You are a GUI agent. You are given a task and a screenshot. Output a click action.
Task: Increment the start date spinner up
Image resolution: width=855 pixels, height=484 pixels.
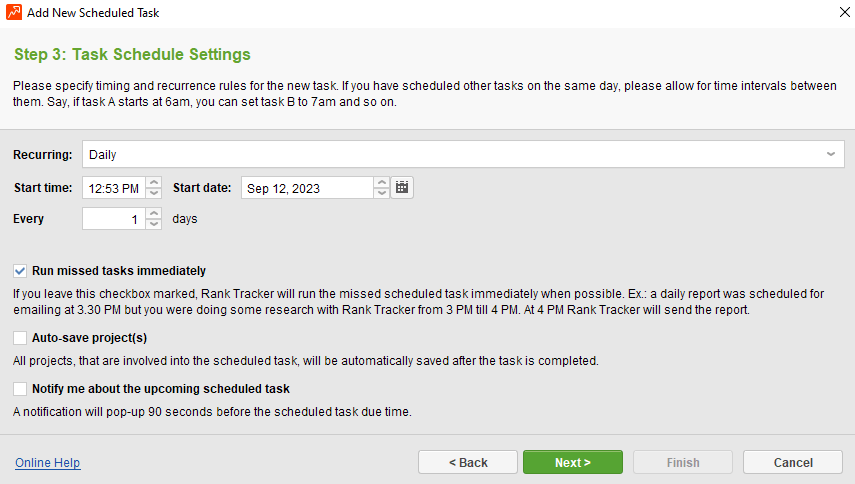point(382,182)
